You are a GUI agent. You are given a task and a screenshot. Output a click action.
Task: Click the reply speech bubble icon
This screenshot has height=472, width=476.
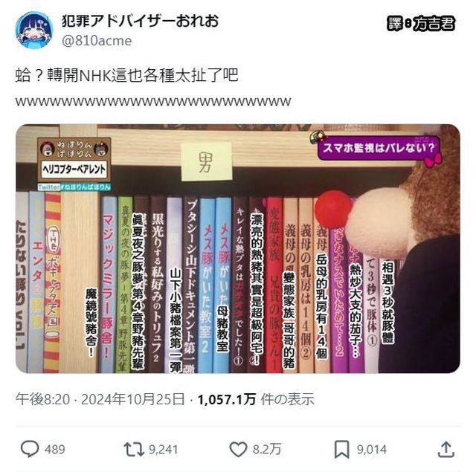coord(30,449)
